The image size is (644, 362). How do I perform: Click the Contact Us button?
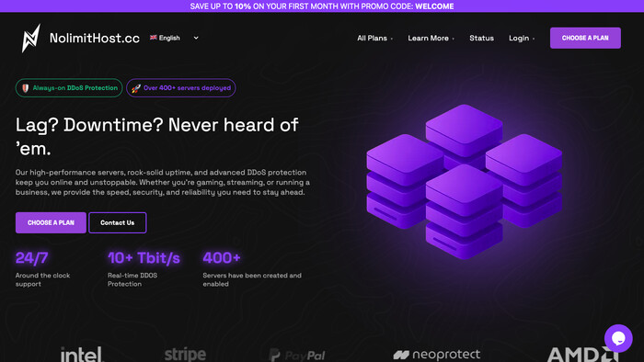click(x=118, y=222)
